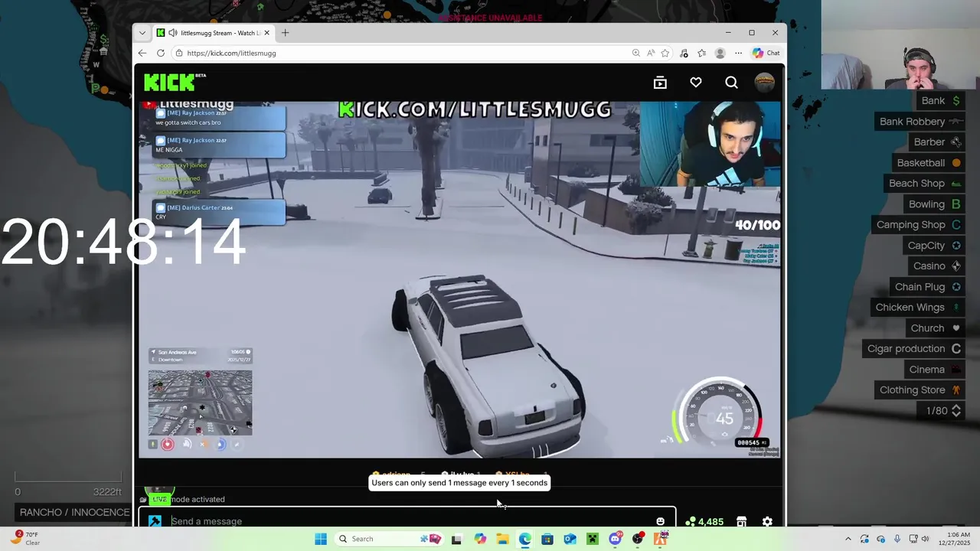This screenshot has height=551, width=980.
Task: Open Edge Settings and more ellipsis
Action: click(738, 53)
